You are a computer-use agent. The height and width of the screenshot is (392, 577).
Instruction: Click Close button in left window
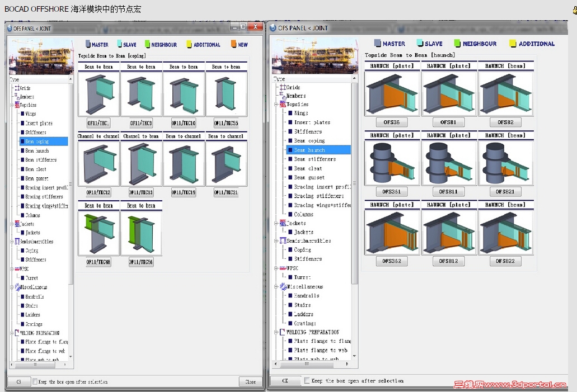[x=250, y=382]
